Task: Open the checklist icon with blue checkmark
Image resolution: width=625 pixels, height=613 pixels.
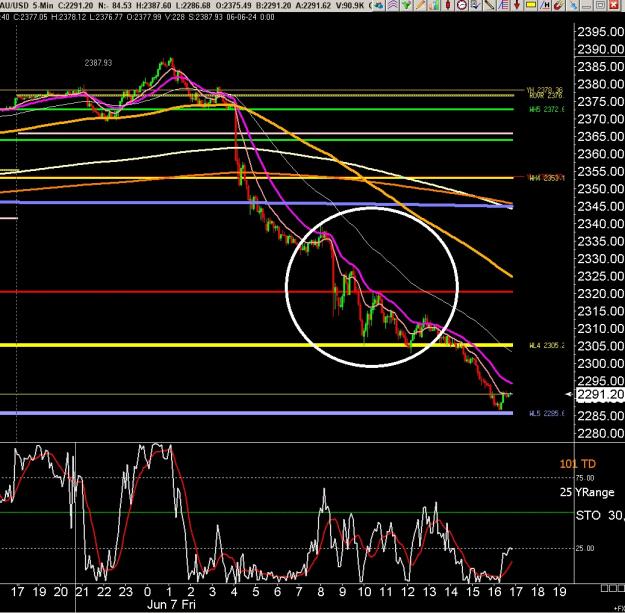Action: 475,5
